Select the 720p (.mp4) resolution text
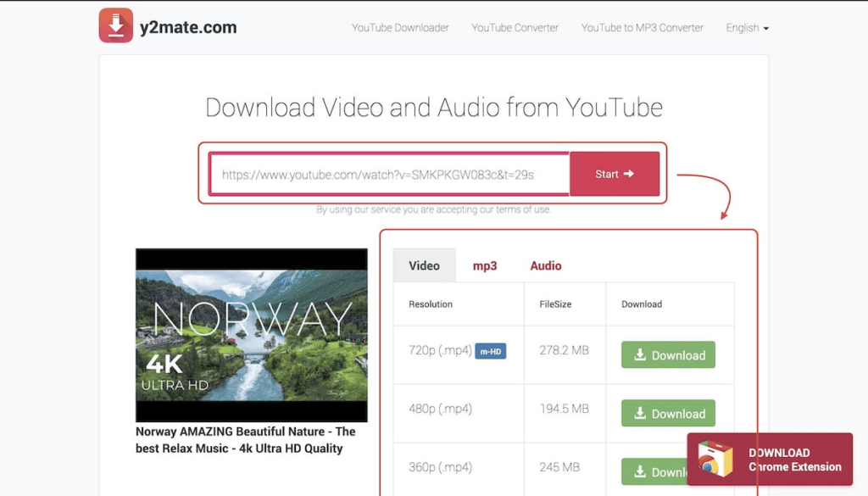Viewport: 868px width, 496px height. point(440,350)
